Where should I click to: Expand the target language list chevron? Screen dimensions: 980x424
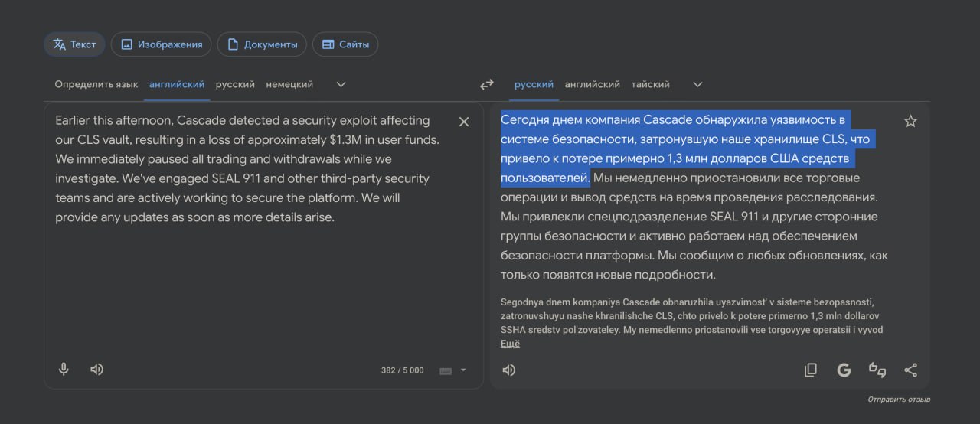point(697,84)
